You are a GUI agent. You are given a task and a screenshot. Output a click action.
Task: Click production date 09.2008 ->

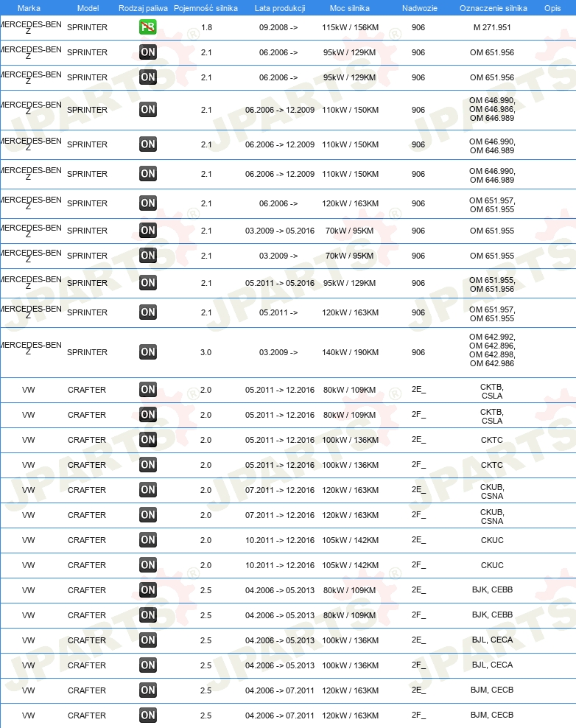tap(278, 27)
